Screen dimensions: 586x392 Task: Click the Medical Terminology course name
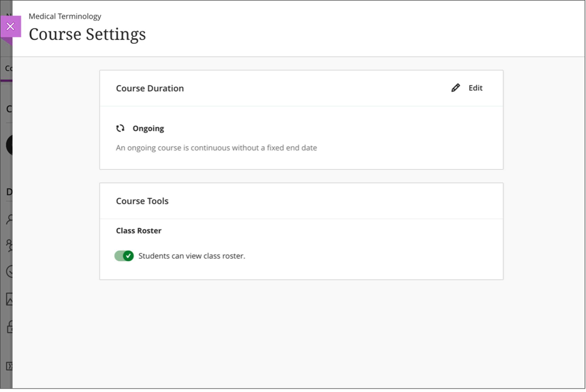(65, 16)
